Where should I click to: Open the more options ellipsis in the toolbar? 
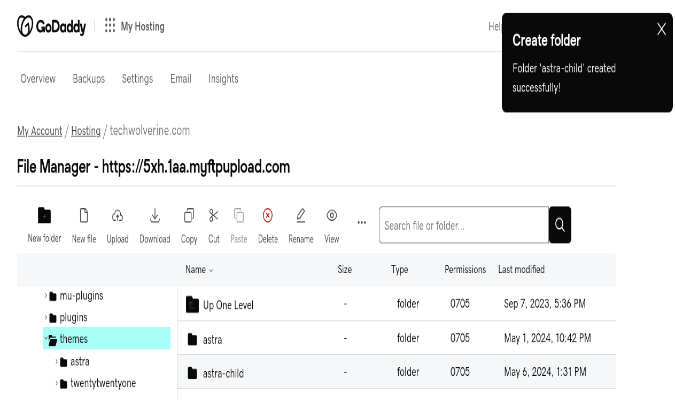tap(362, 223)
